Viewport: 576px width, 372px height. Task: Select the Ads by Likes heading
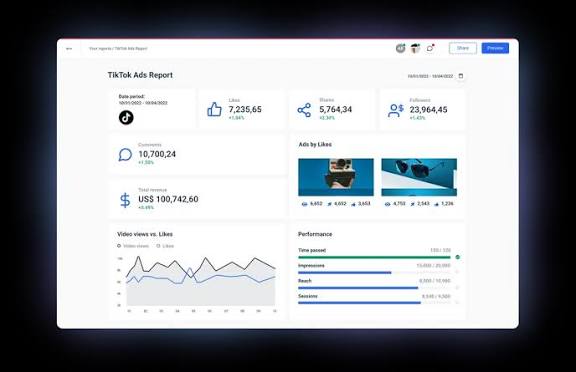315,144
